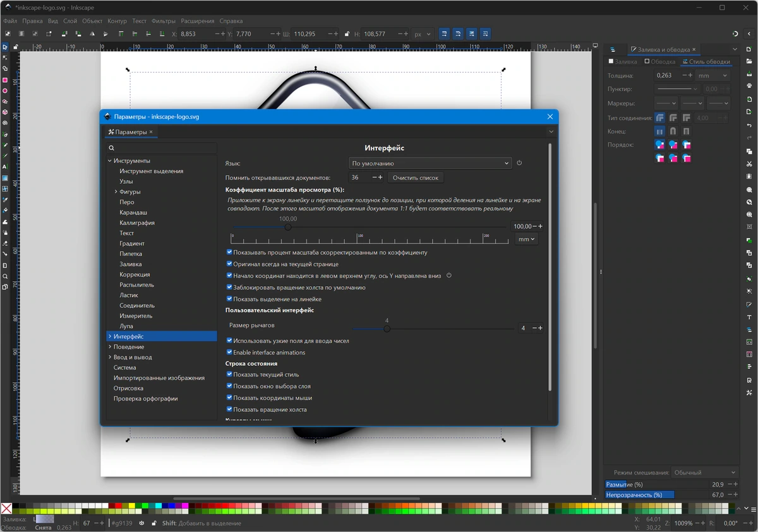Image resolution: width=758 pixels, height=532 pixels.
Task: Open the Файл menu
Action: point(10,21)
